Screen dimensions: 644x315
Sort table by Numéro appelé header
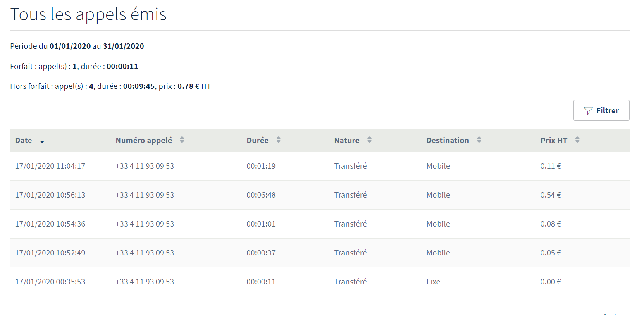143,140
